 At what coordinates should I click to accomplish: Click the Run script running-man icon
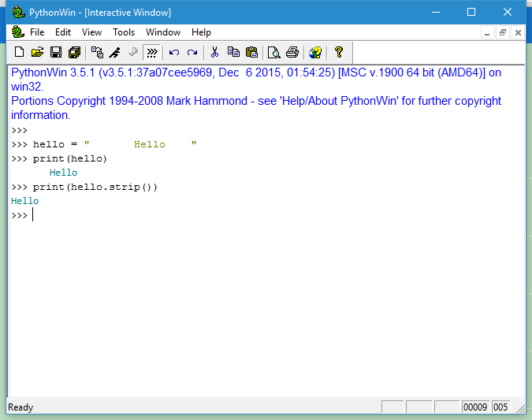[x=115, y=52]
